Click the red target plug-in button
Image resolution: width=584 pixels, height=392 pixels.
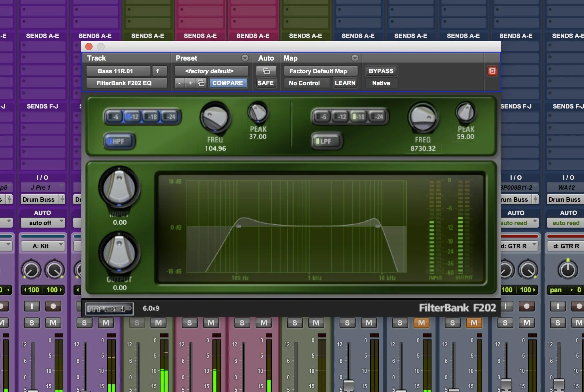[492, 71]
